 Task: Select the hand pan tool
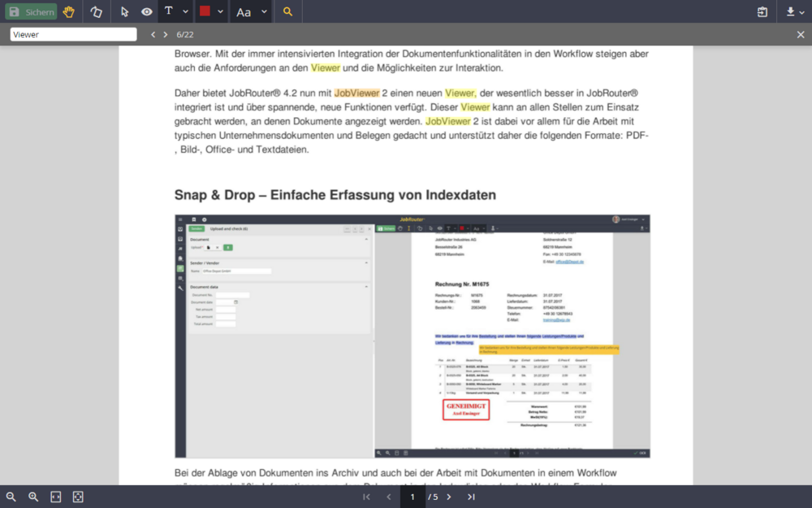point(68,11)
